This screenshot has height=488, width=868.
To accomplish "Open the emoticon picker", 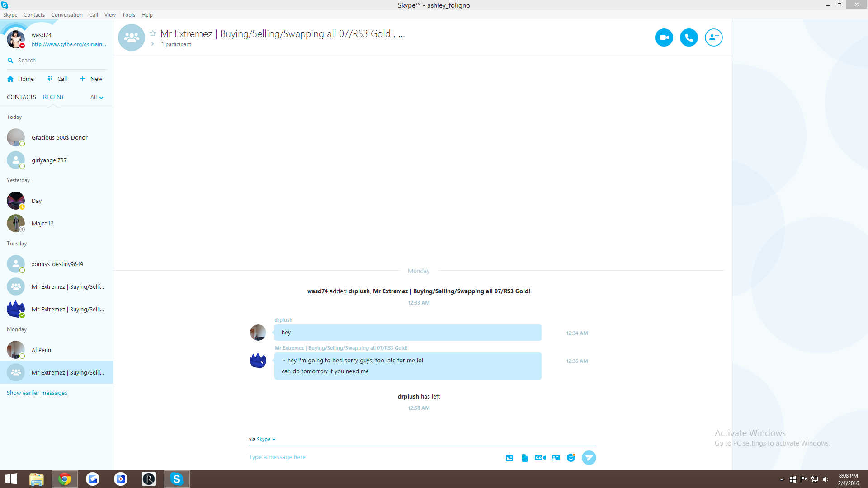I will [571, 458].
